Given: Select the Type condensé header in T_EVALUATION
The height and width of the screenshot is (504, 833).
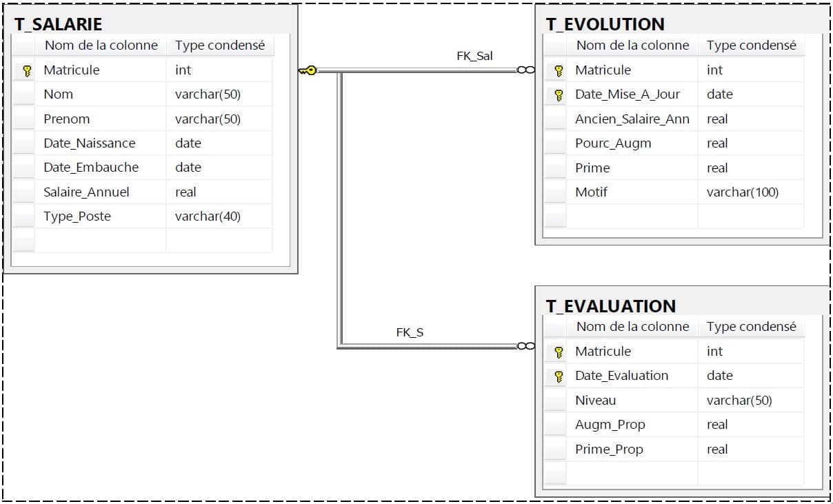Looking at the screenshot, I should 752,327.
